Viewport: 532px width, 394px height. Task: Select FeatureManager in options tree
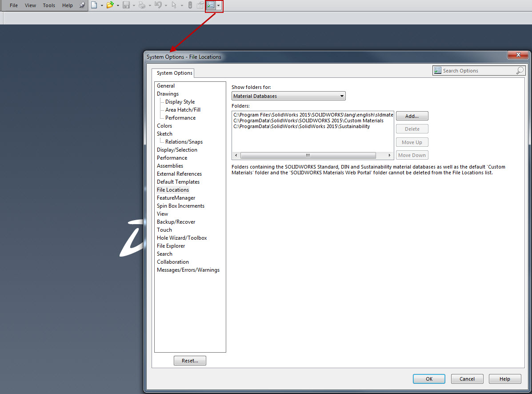pos(176,198)
